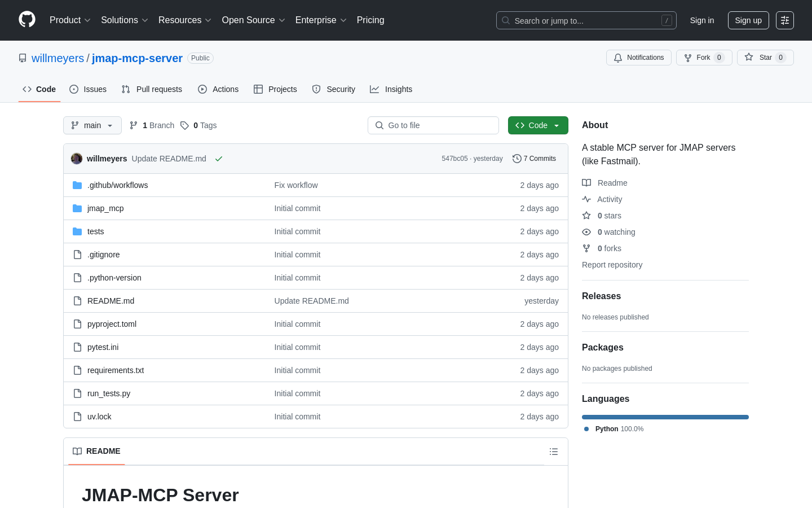Click the Python language bar

tap(665, 417)
